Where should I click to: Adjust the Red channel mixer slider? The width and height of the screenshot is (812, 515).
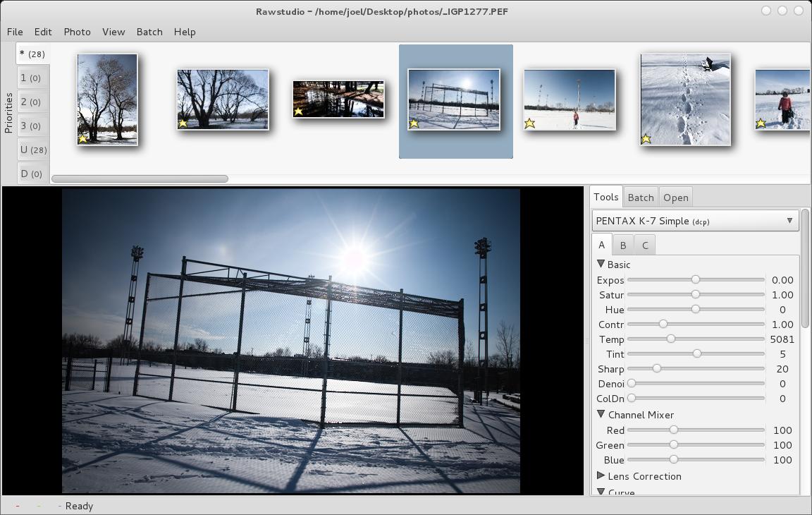(696, 430)
